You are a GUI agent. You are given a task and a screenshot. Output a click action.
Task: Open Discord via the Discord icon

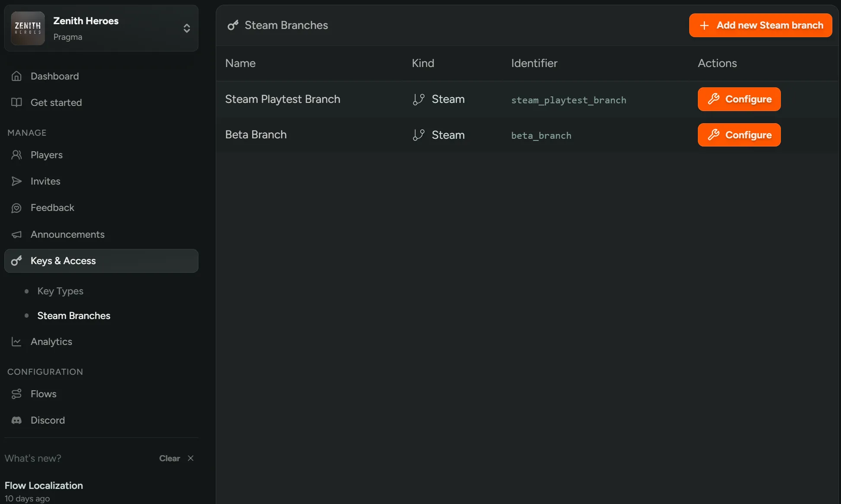16,420
